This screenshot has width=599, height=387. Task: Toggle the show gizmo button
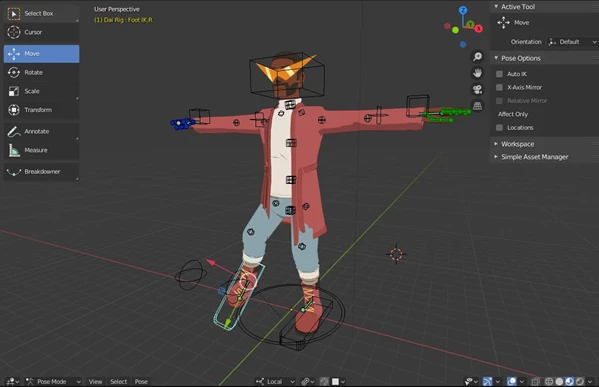(x=487, y=381)
